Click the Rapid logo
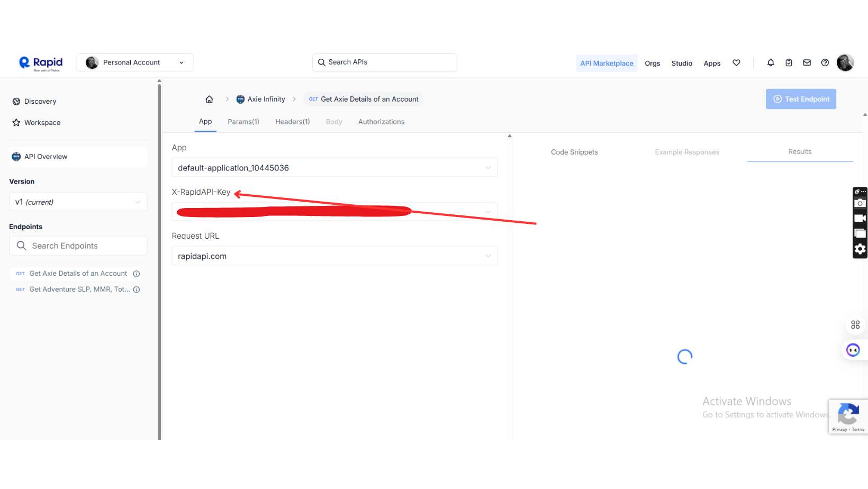Image resolution: width=868 pixels, height=489 pixels. point(41,63)
